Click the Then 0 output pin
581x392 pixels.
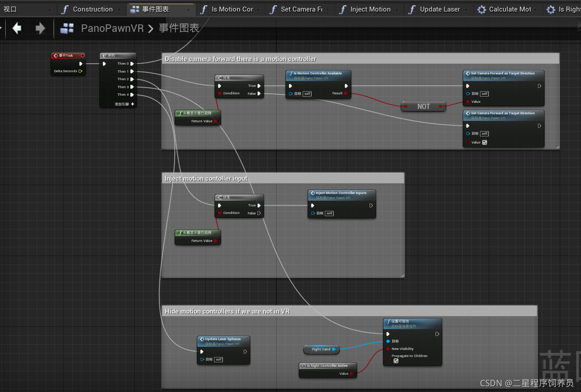132,64
